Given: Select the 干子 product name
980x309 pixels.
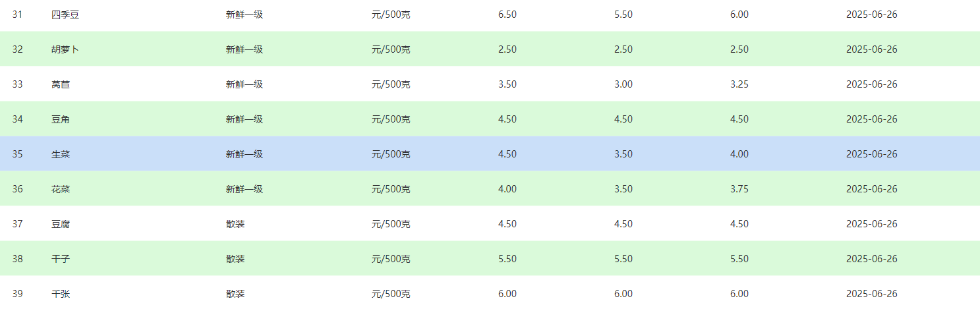Looking at the screenshot, I should pos(61,259).
